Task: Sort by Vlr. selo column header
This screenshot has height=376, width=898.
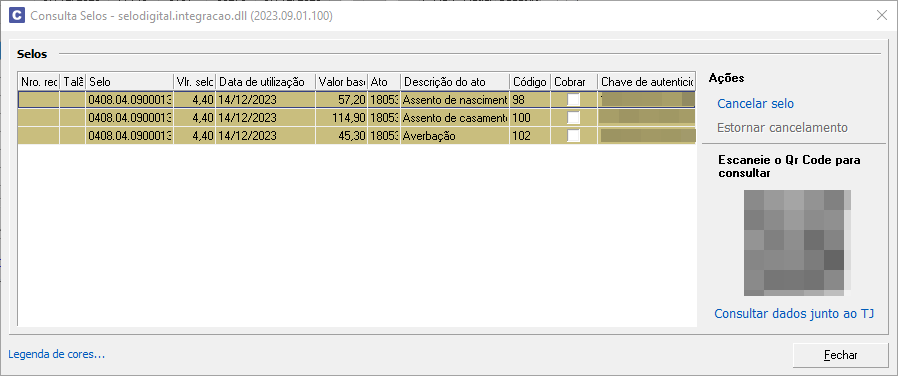Action: pos(195,81)
